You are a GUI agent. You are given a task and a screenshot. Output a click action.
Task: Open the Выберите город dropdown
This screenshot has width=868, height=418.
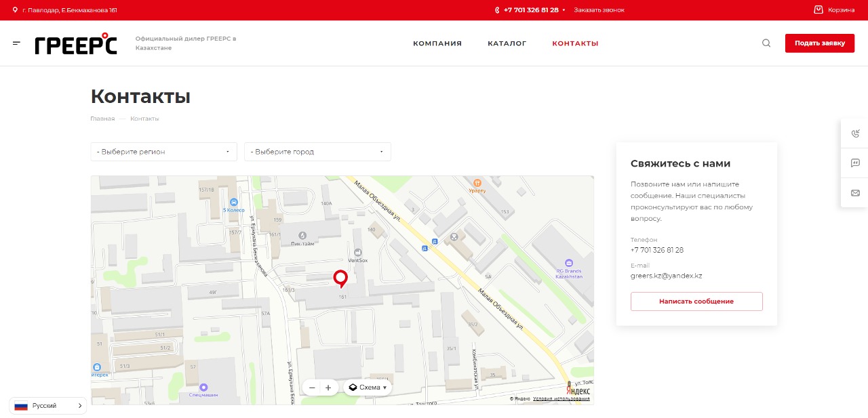click(317, 152)
